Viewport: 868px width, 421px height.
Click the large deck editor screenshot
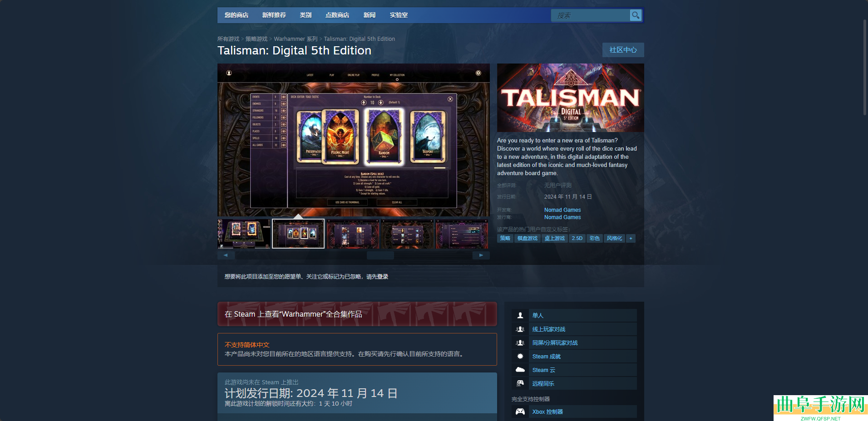coord(354,140)
